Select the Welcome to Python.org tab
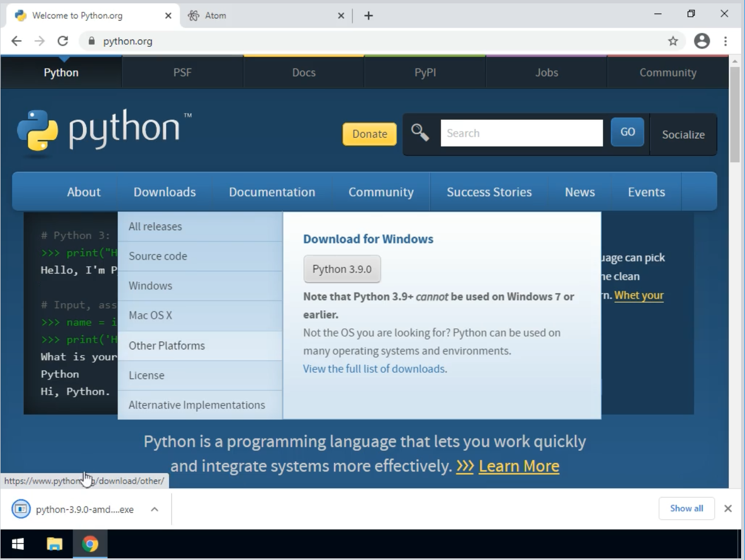Viewport: 745px width, 560px height. [93, 16]
